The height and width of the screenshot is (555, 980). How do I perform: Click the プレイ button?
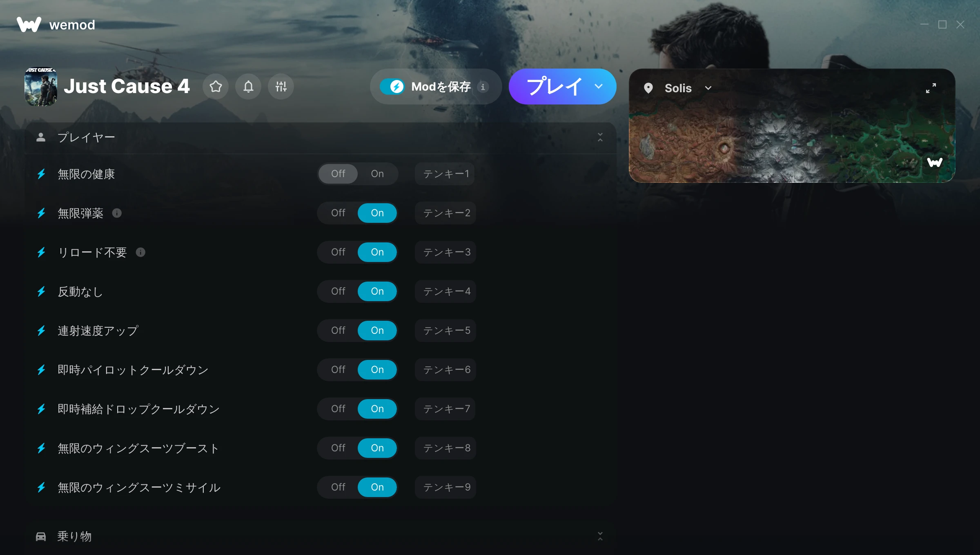[554, 87]
